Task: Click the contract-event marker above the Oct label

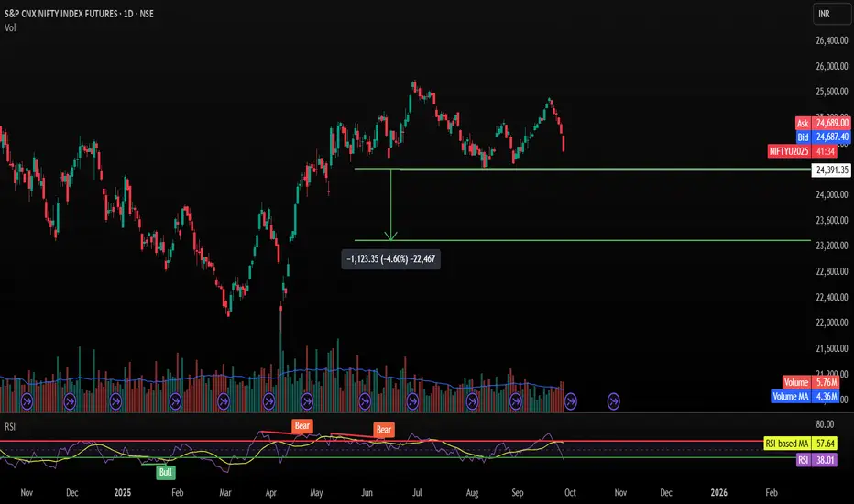Action: 570,402
